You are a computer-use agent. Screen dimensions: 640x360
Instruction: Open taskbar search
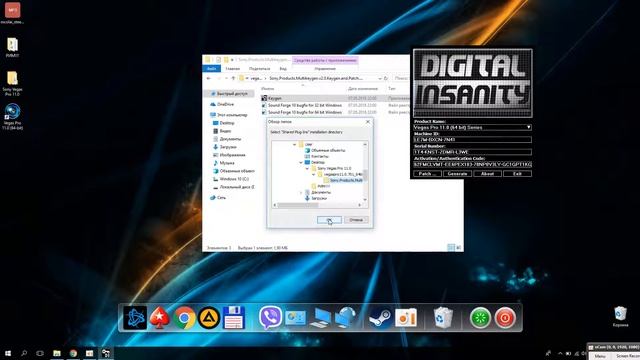(24, 353)
